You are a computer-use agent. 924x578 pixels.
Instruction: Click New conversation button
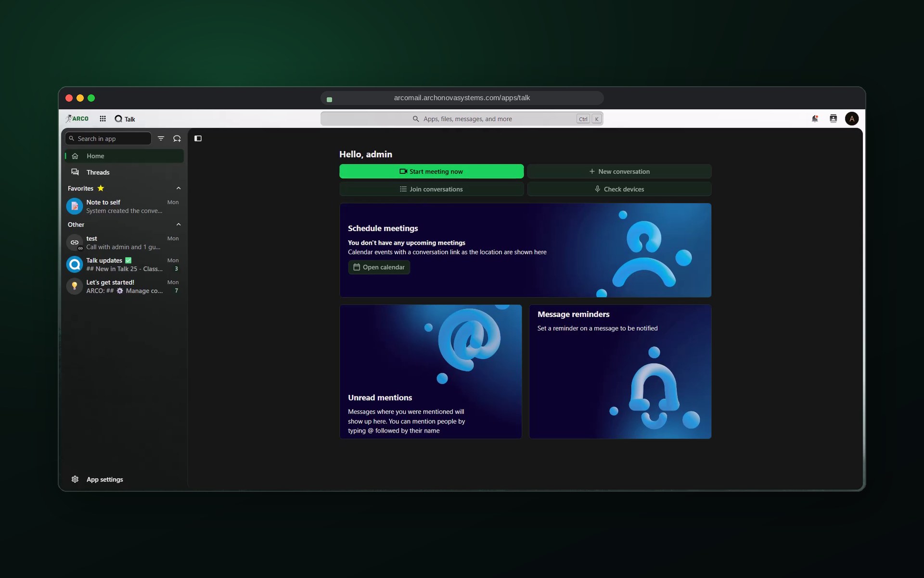(619, 171)
